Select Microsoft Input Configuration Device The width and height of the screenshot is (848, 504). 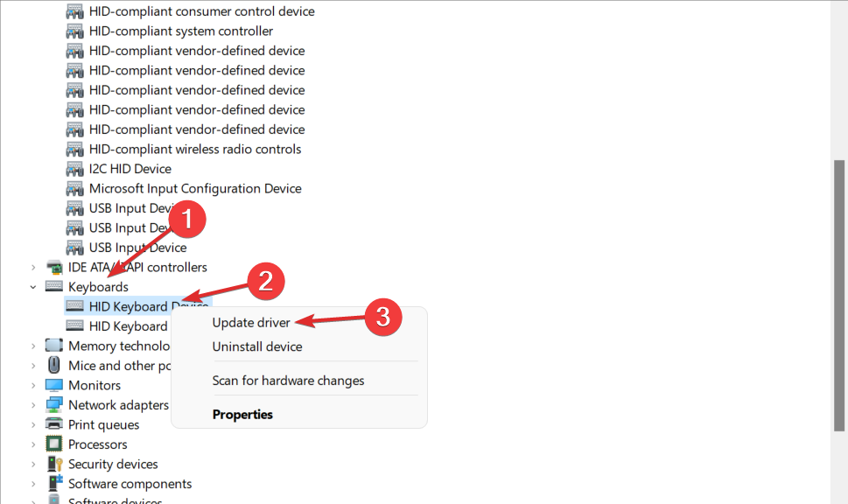194,188
